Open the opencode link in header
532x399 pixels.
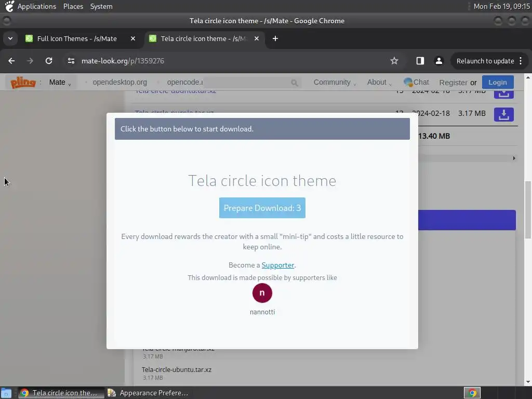[x=185, y=82]
